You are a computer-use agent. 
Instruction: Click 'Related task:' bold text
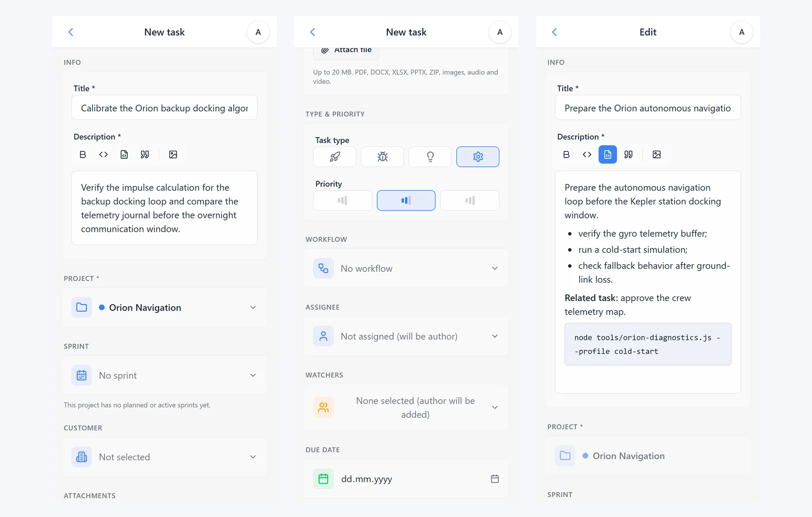pos(591,298)
